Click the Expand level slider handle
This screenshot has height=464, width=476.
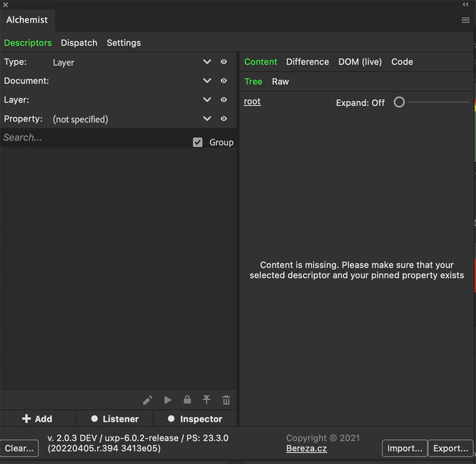[399, 102]
